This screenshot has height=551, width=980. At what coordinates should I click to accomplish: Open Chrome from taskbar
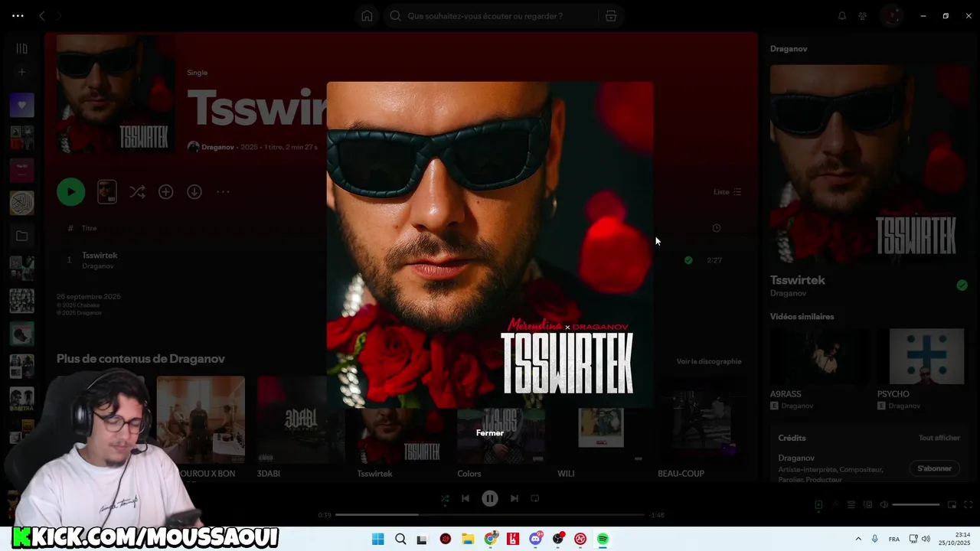(491, 539)
